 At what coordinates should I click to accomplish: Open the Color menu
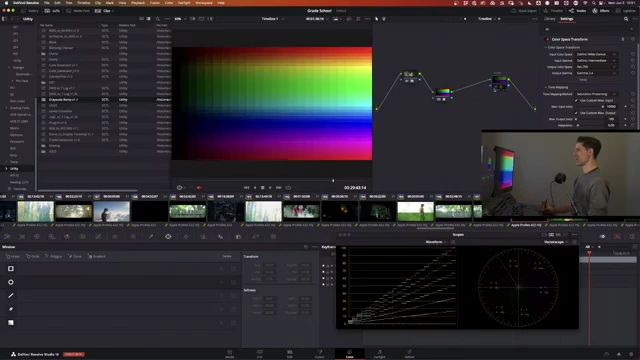169,3
